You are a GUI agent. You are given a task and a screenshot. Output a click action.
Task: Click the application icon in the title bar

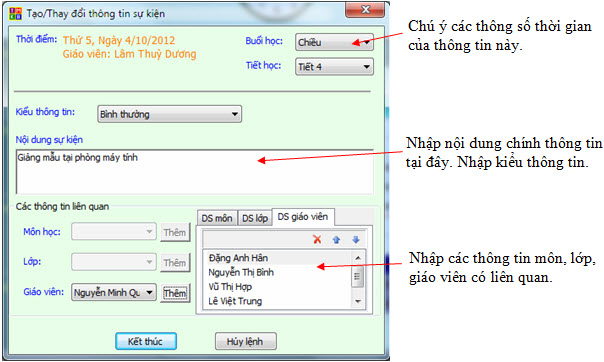pos(15,13)
